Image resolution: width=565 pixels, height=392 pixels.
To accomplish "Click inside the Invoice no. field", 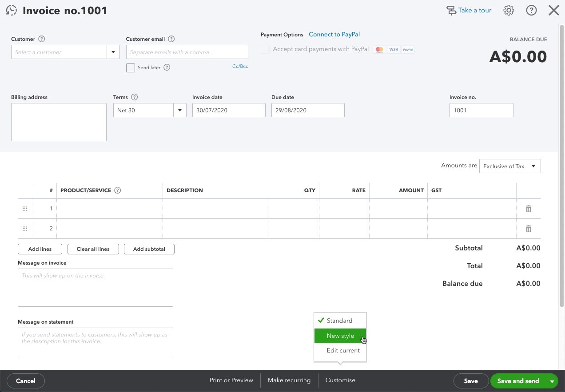I will [481, 110].
